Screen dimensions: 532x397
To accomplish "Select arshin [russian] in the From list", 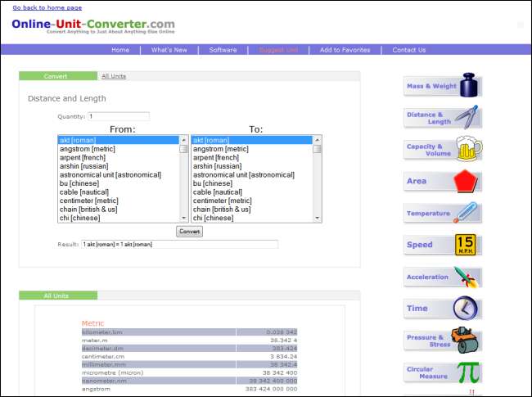I will point(119,166).
